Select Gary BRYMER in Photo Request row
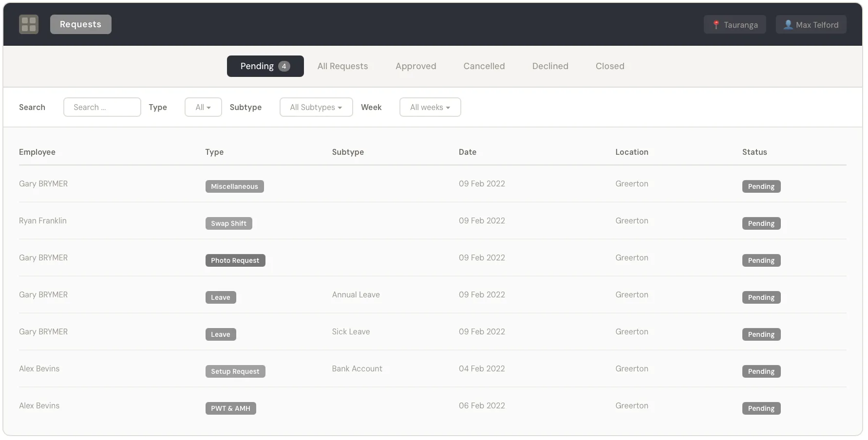 point(43,257)
